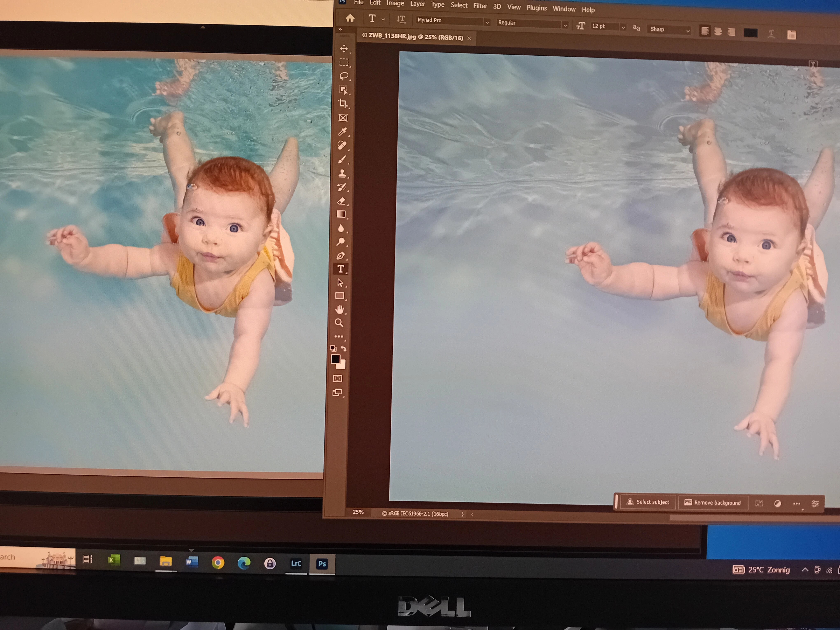
Task: Select the Move tool
Action: (344, 49)
